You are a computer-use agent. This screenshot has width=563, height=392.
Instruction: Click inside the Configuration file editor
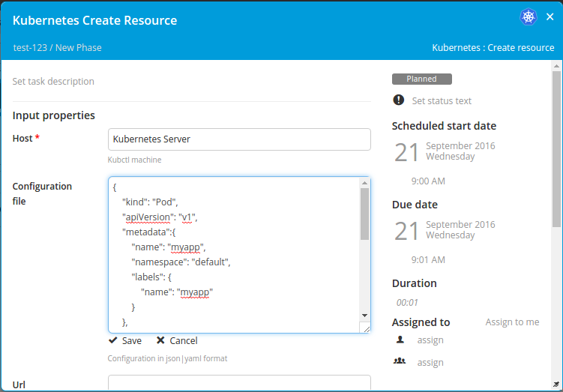pyautogui.click(x=234, y=255)
